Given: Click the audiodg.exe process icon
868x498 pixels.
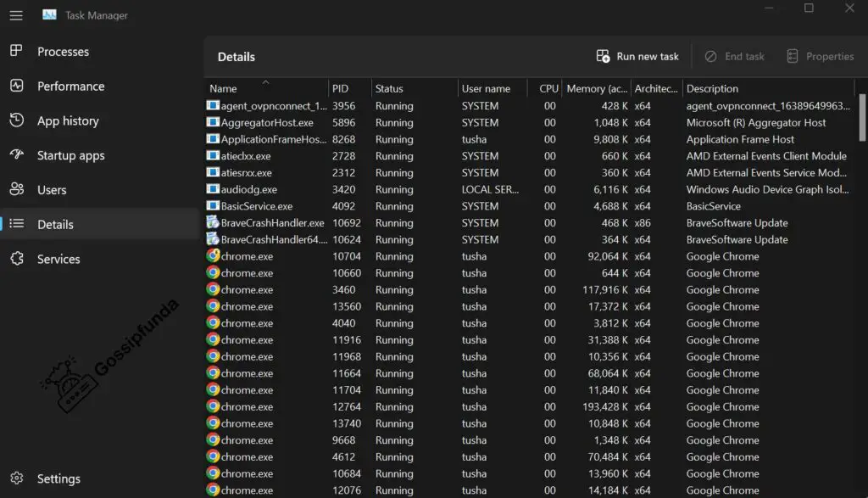Looking at the screenshot, I should 213,189.
